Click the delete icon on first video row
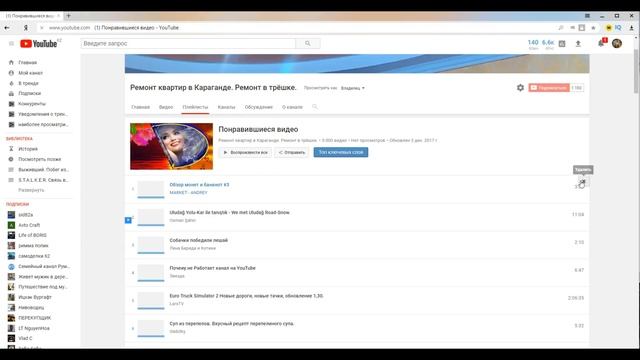The height and width of the screenshot is (360, 640). click(582, 181)
